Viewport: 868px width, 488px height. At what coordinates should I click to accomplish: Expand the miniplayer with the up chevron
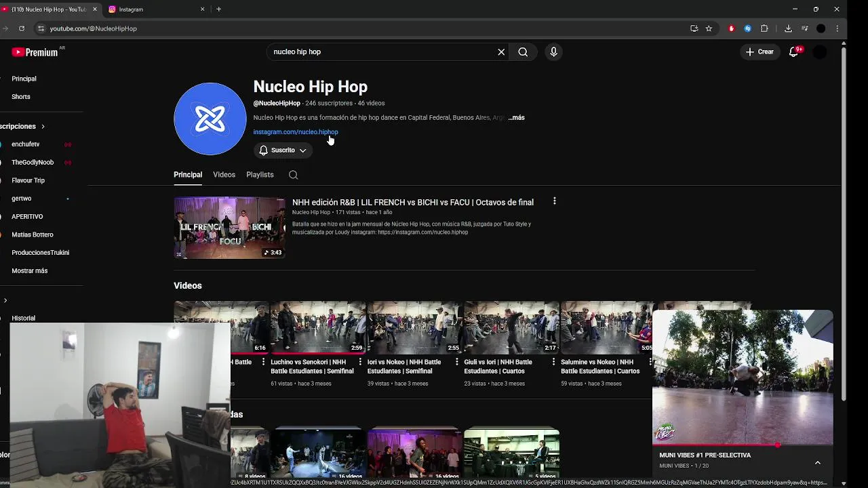pyautogui.click(x=817, y=463)
